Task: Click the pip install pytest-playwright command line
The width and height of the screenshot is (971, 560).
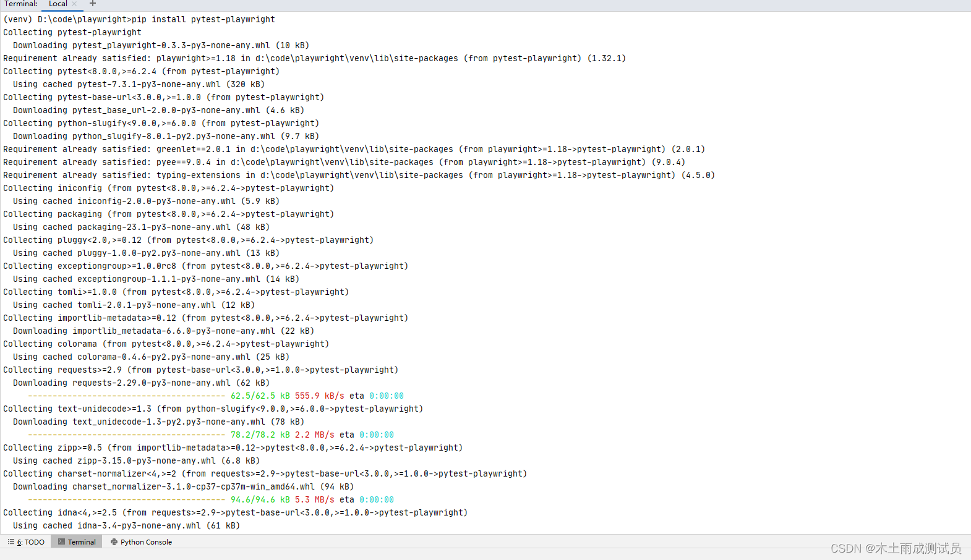Action: click(139, 19)
